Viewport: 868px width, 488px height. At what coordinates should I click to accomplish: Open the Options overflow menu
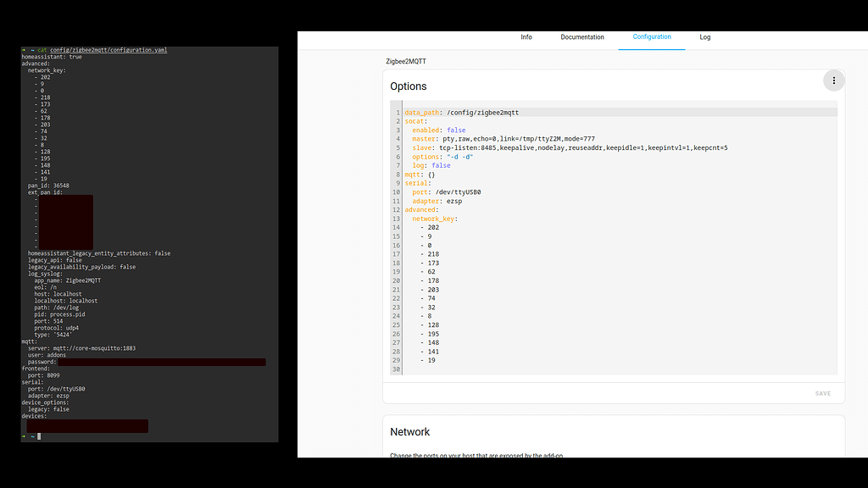[x=834, y=80]
